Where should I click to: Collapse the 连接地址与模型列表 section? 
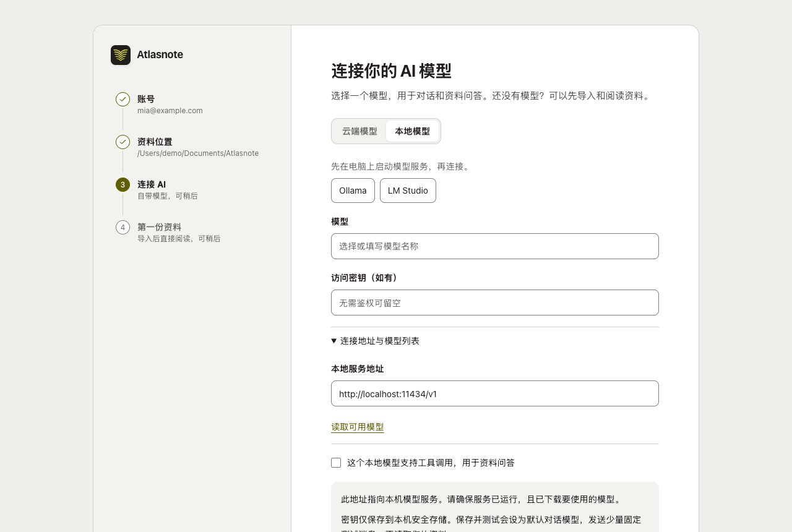click(376, 341)
